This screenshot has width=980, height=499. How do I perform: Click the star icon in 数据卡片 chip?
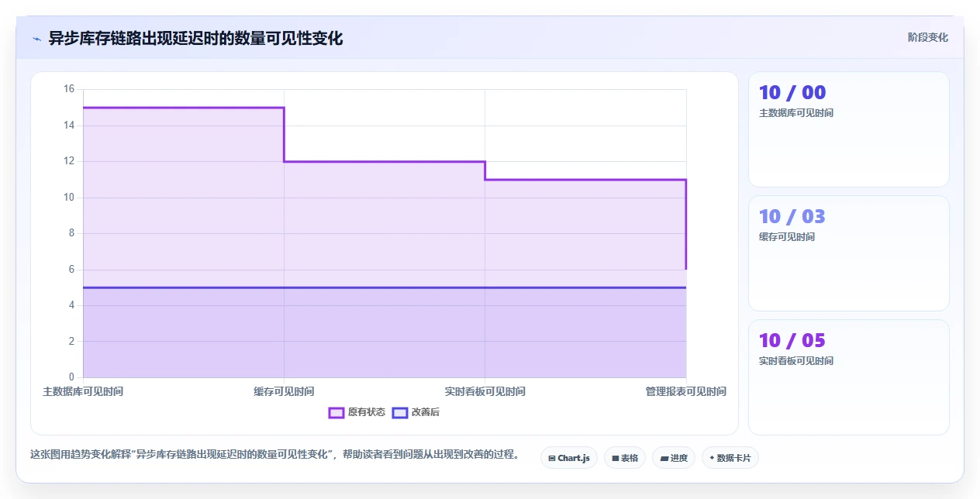[712, 458]
